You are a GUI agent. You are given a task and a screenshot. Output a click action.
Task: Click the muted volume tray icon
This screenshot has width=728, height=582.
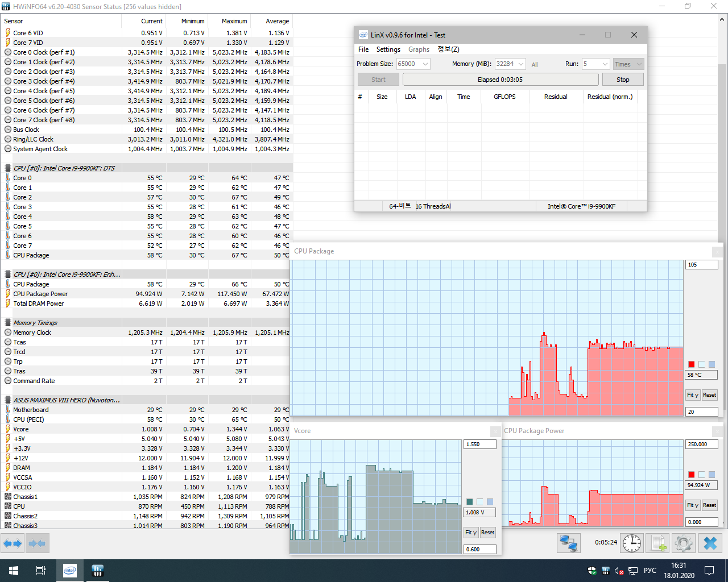[619, 571]
